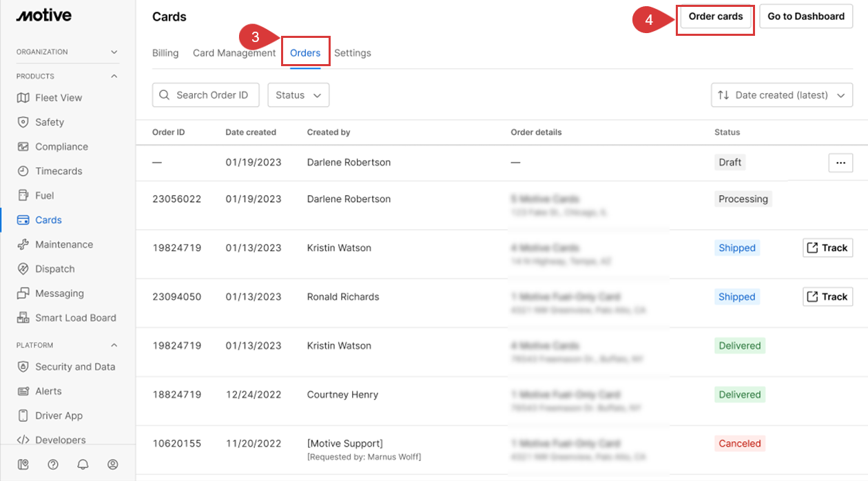Click the Maintenance wrench icon
Screen dimensions: 868x481
coord(23,245)
